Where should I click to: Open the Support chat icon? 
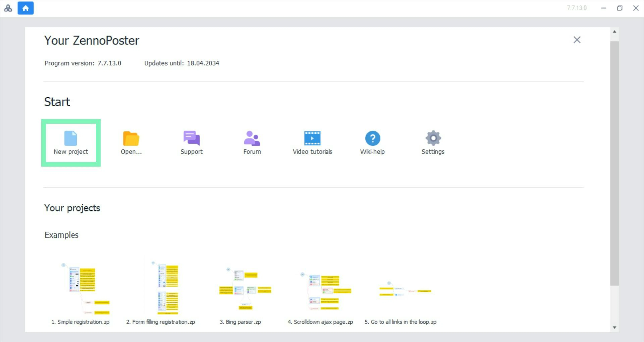(x=192, y=138)
